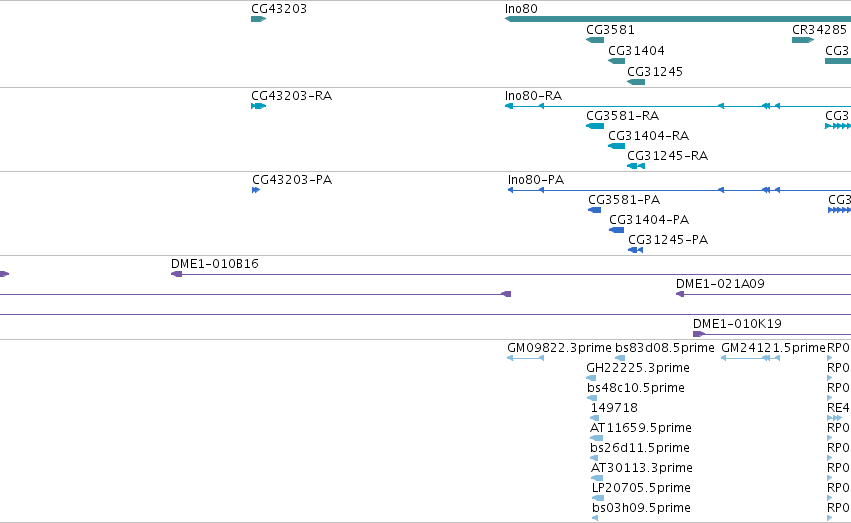Image resolution: width=851 pixels, height=523 pixels.
Task: Click the CG31245 gene label
Action: (x=655, y=72)
